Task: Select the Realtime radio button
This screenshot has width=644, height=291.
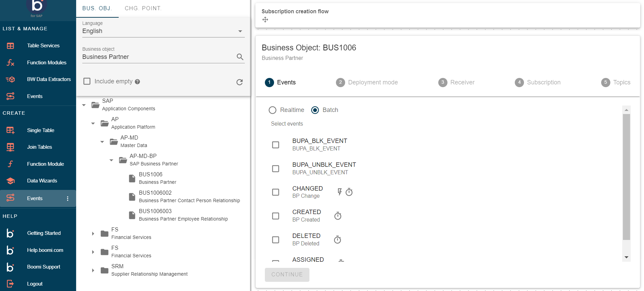Action: [272, 110]
